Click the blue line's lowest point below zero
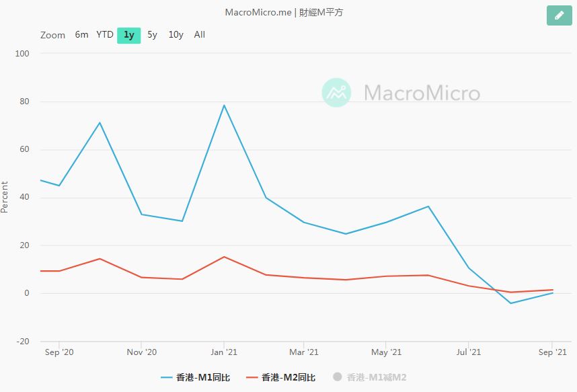The image size is (577, 392). pyautogui.click(x=511, y=303)
